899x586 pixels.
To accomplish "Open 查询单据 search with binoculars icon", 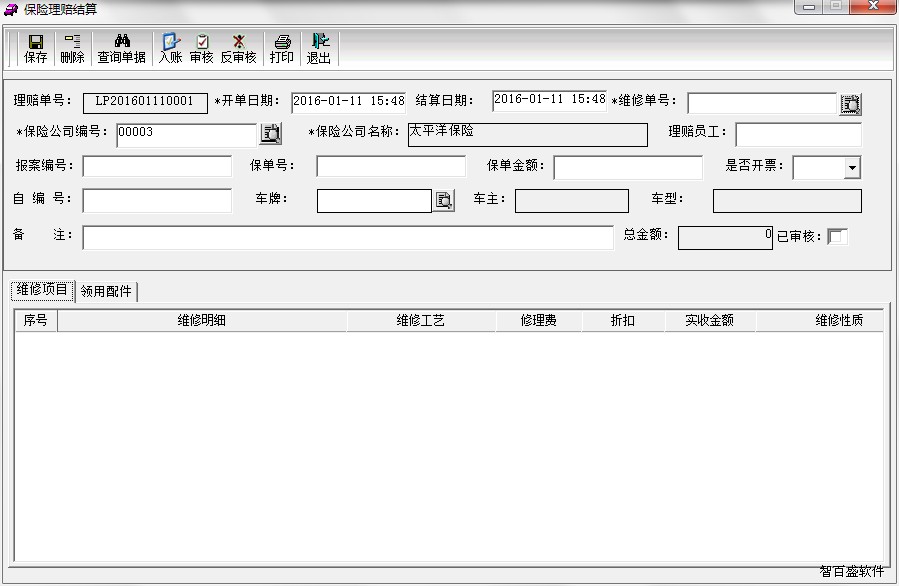I will pyautogui.click(x=122, y=49).
